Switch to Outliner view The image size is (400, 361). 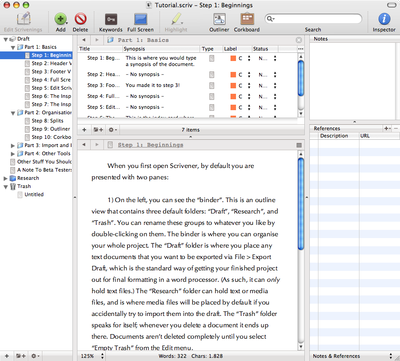click(x=219, y=19)
